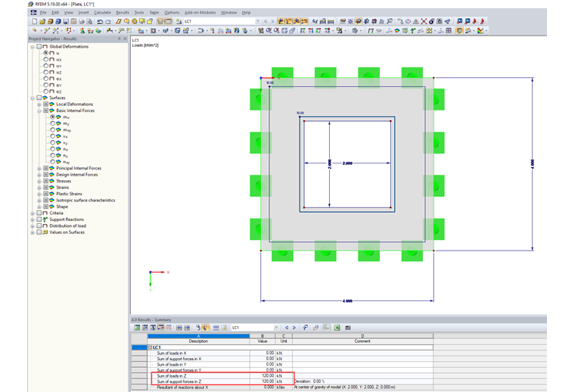Click the View in Y direction icon
The width and height of the screenshot is (575, 392).
pyautogui.click(x=311, y=30)
